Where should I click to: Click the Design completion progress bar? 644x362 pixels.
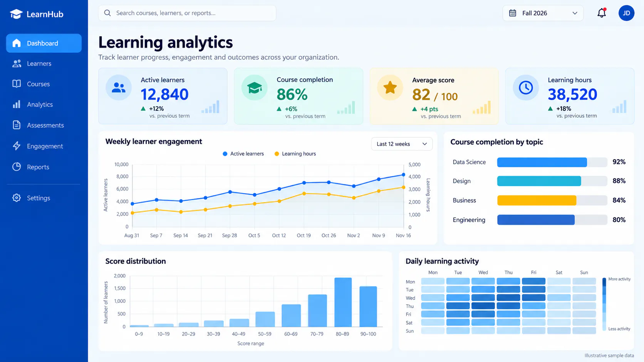tap(552, 181)
